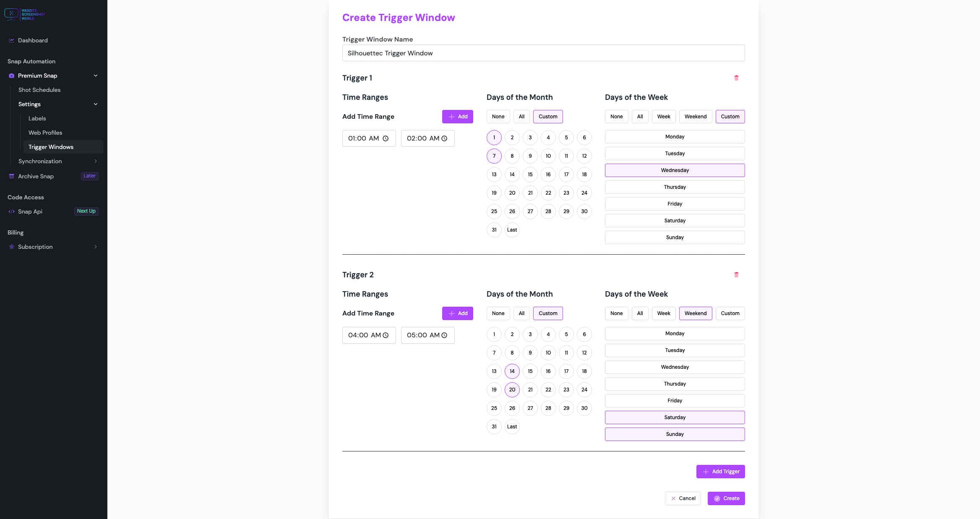The height and width of the screenshot is (519, 980).
Task: Go to Shot Schedules in the sidebar
Action: tap(39, 90)
